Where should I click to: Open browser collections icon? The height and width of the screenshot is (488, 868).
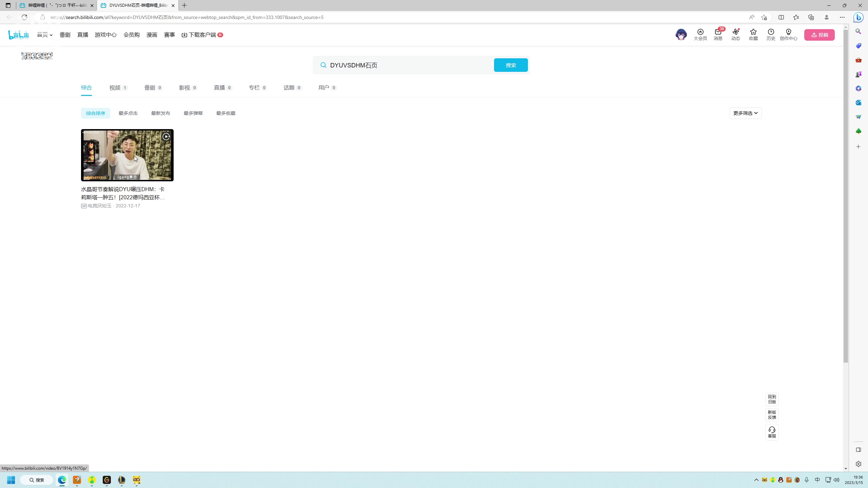(x=811, y=17)
